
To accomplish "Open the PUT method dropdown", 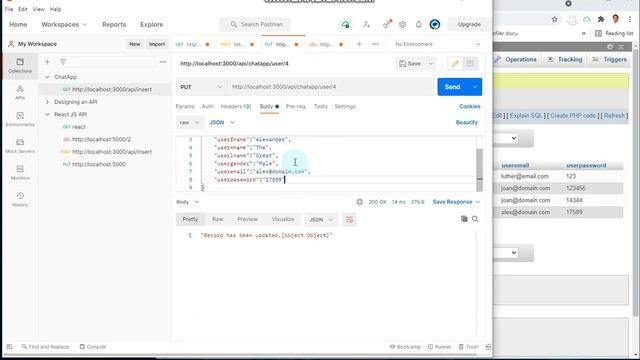I will pos(201,87).
